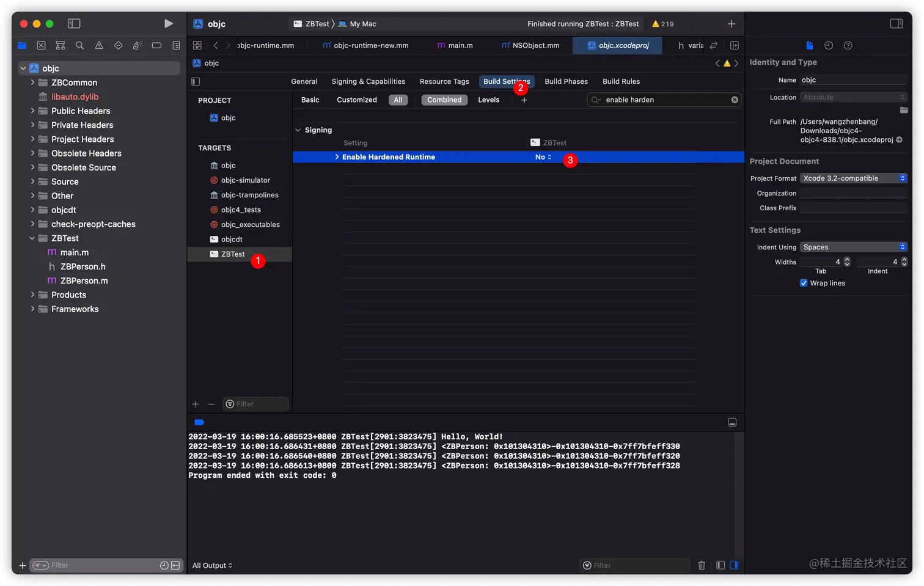This screenshot has width=924, height=586.
Task: Hide the project and targets list
Action: (x=196, y=81)
